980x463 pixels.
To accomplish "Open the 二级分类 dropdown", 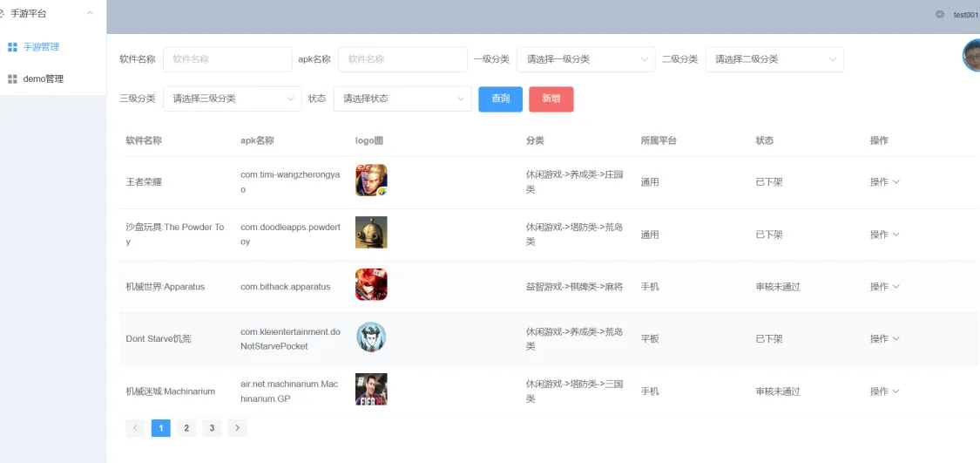I will click(x=774, y=59).
